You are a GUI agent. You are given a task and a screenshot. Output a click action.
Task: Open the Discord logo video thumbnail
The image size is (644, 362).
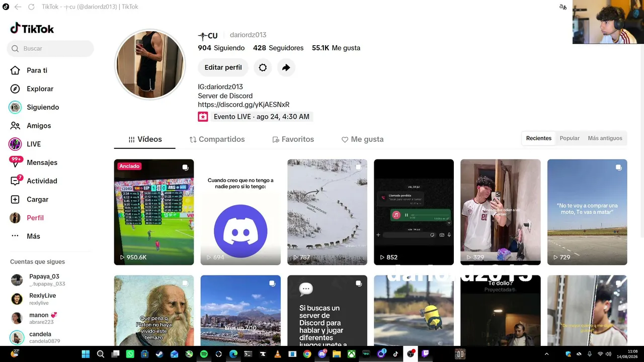[x=240, y=212]
